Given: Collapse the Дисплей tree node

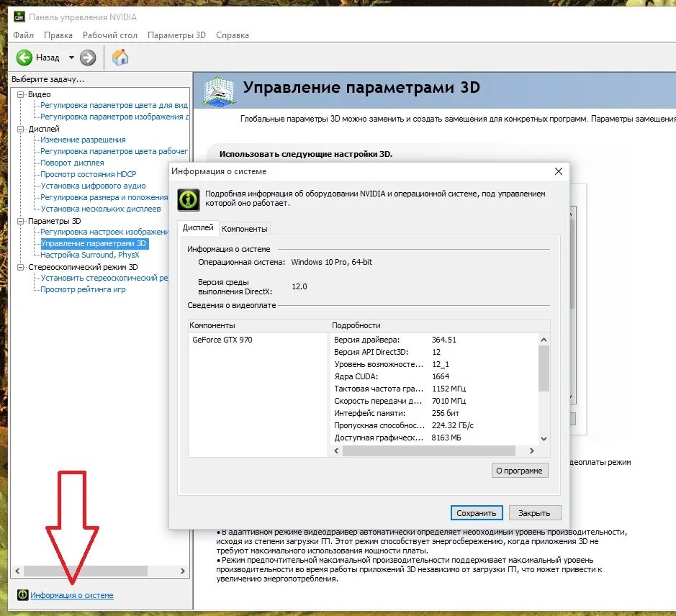Looking at the screenshot, I should pos(20,129).
